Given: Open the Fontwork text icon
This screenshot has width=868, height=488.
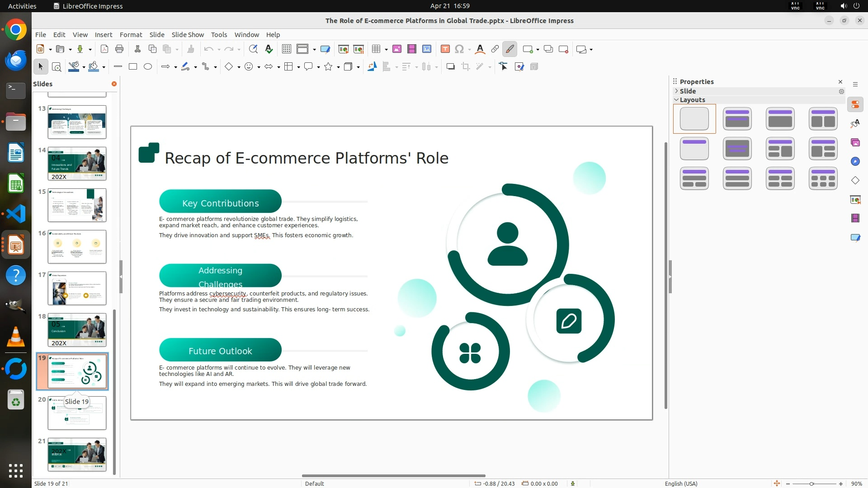Looking at the screenshot, I should [480, 49].
